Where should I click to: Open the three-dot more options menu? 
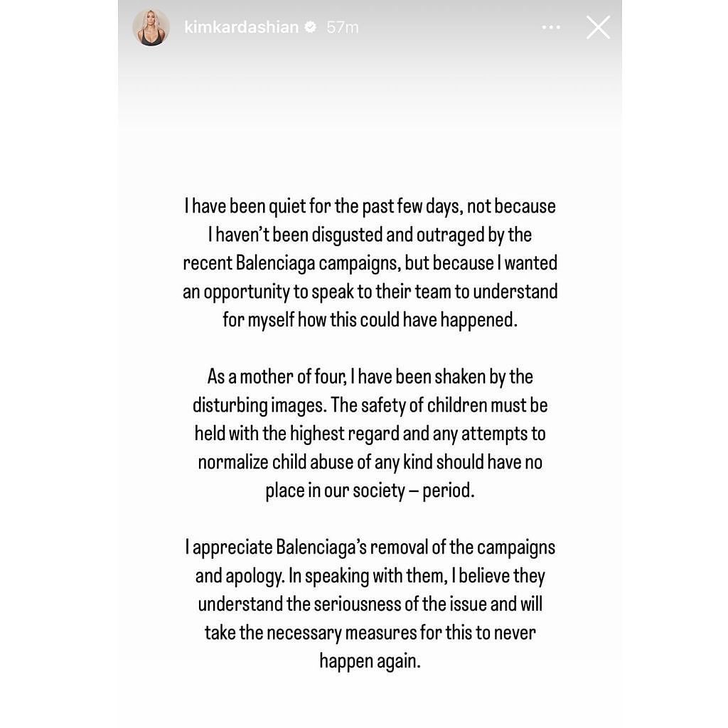pyautogui.click(x=551, y=27)
